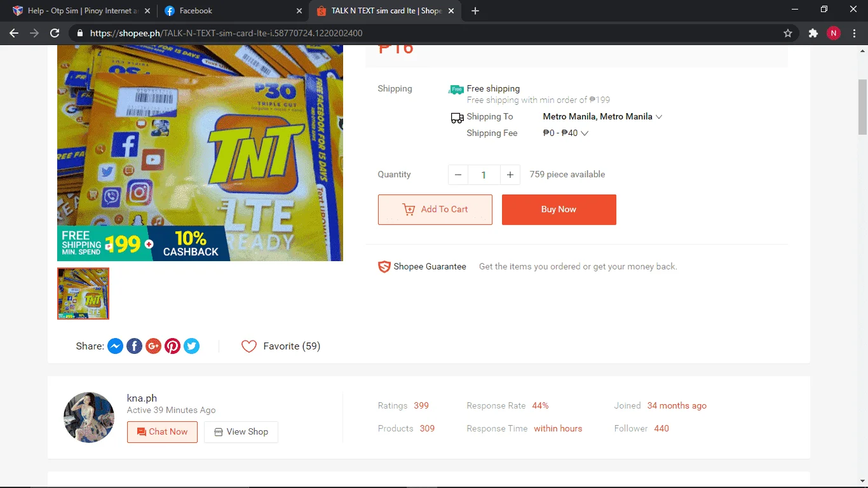Click the Shopee Guarantee shield icon
This screenshot has height=488, width=868.
click(384, 267)
